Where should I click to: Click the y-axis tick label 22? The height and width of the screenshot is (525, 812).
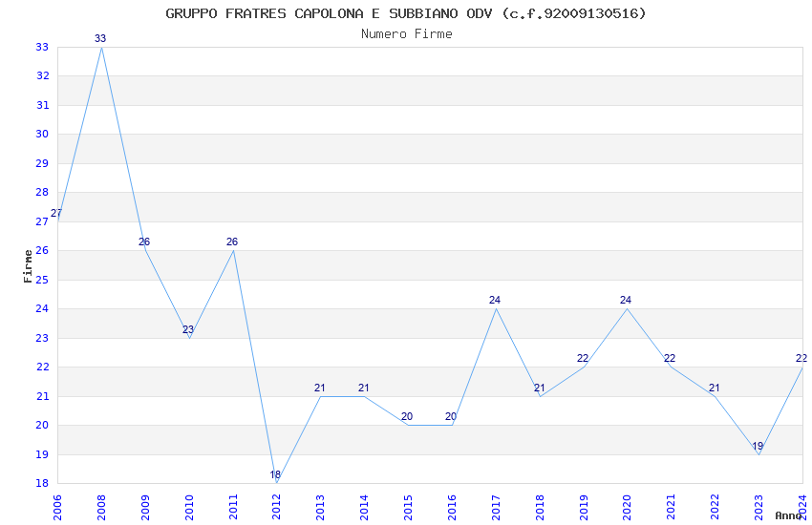pyautogui.click(x=42, y=367)
